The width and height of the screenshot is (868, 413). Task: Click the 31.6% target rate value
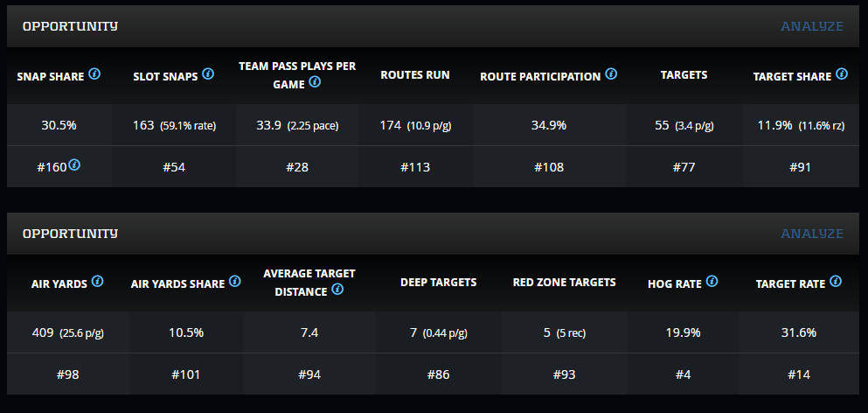click(x=799, y=332)
